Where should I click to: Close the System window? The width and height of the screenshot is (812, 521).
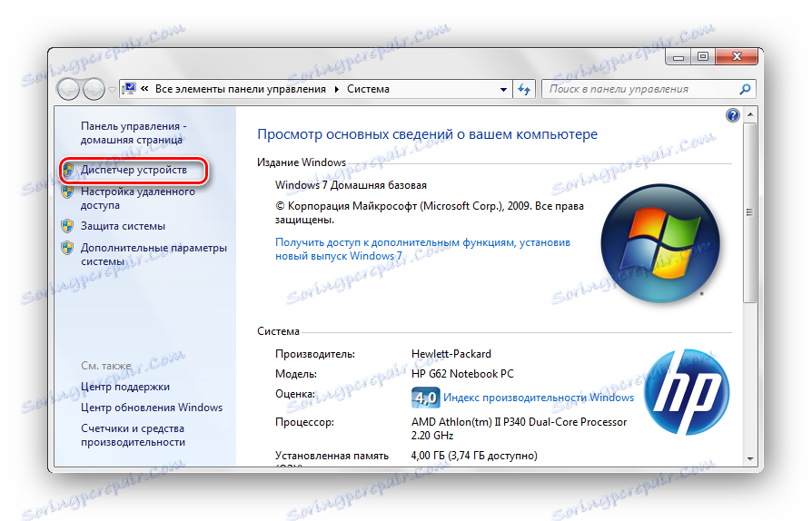pyautogui.click(x=737, y=56)
